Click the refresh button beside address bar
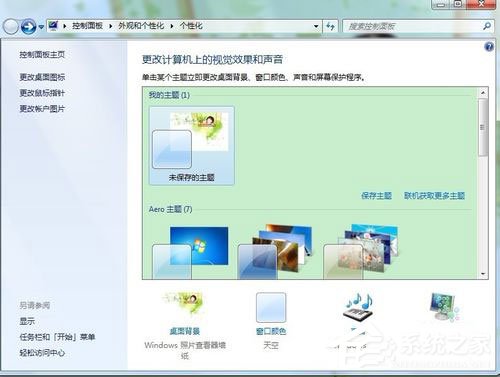Image resolution: width=500 pixels, height=377 pixels. pyautogui.click(x=330, y=26)
